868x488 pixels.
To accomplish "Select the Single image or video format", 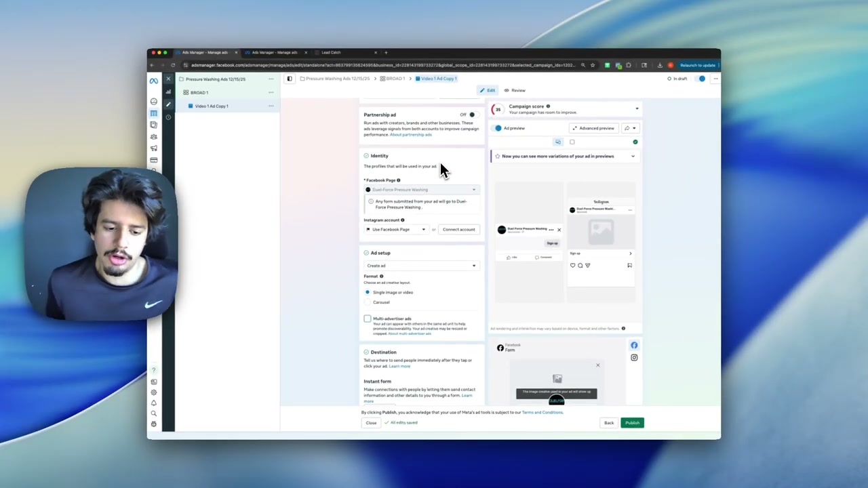I will 368,292.
